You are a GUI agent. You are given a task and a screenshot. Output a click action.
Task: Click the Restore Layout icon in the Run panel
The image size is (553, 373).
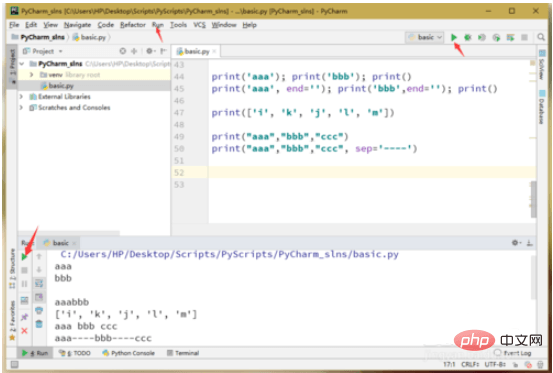tap(24, 300)
